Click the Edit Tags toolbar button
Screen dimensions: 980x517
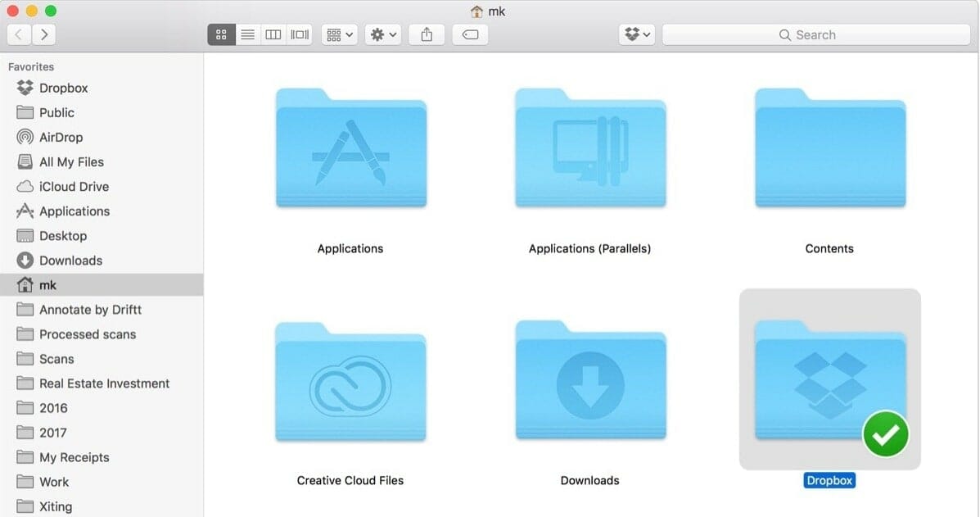[x=470, y=34]
